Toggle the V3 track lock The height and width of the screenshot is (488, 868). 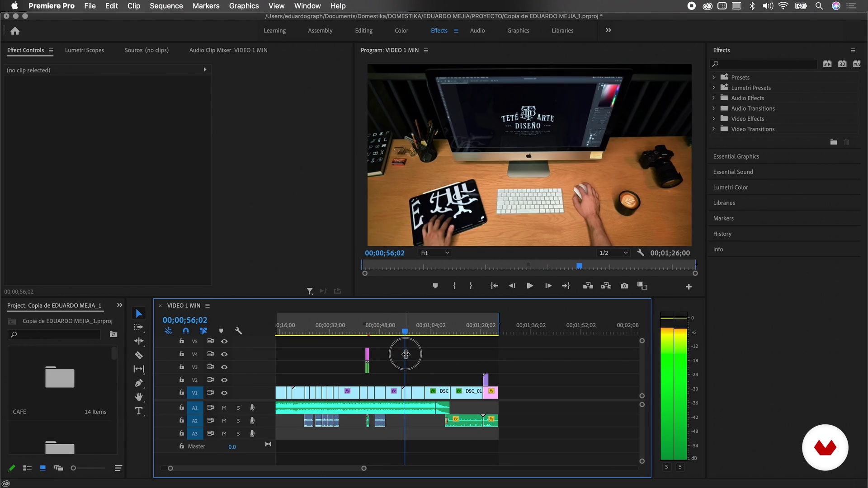tap(181, 366)
